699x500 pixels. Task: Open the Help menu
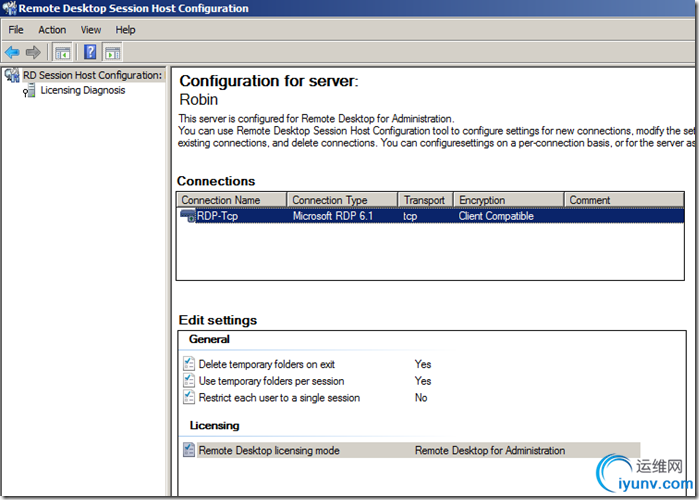125,30
